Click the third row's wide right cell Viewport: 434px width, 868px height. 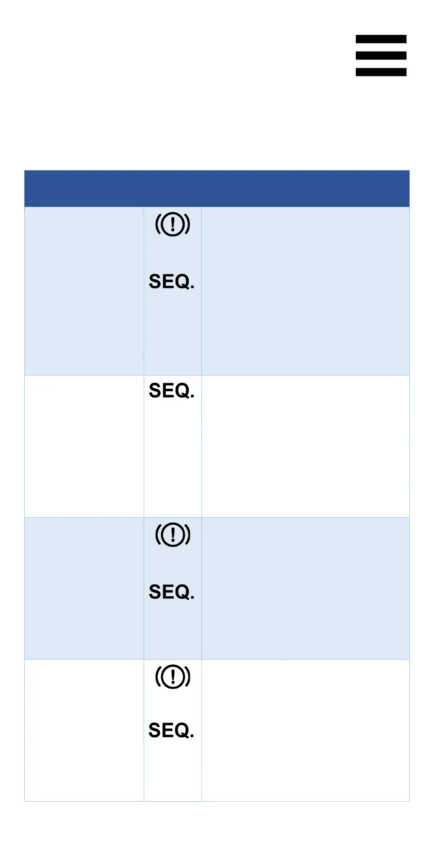(x=305, y=588)
